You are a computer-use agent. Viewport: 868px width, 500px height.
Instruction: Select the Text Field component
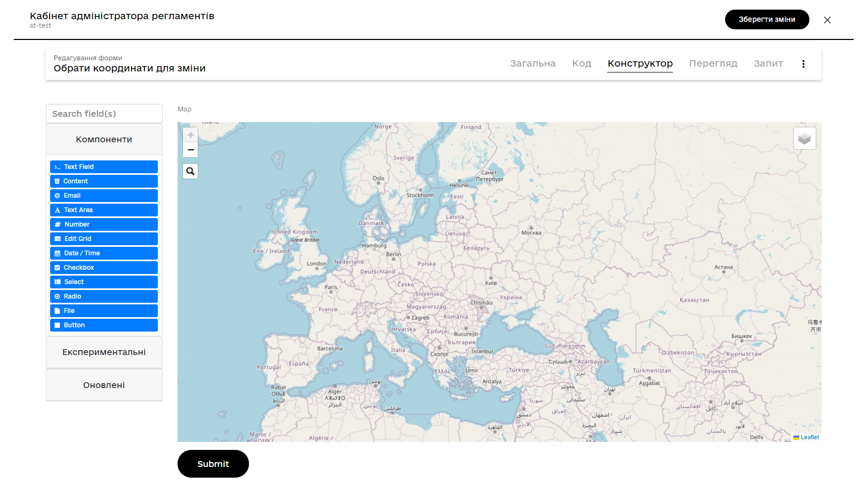pos(104,167)
